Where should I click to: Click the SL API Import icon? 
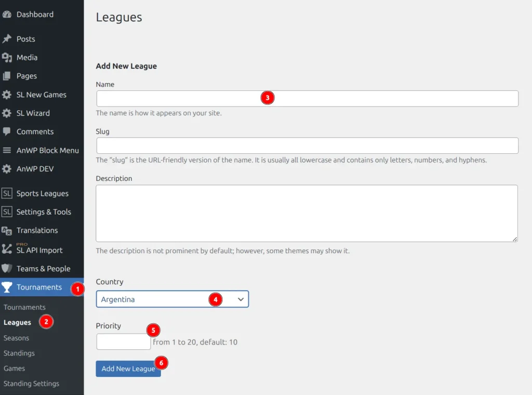pyautogui.click(x=7, y=249)
